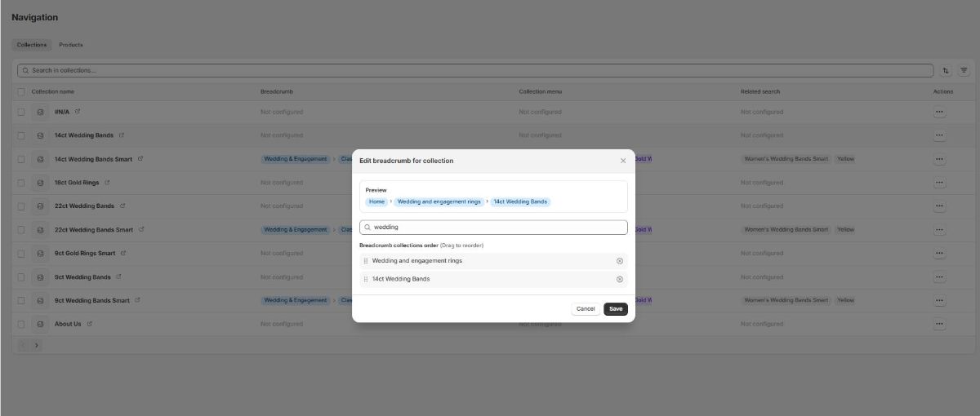Open actions menu for #N/A collection
The image size is (980, 416).
click(939, 112)
